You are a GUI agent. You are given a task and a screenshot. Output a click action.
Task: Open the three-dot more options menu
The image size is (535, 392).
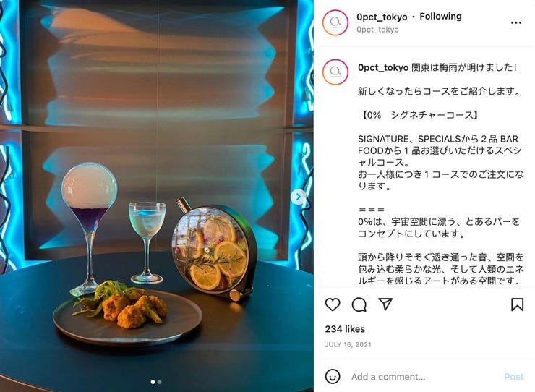(516, 23)
